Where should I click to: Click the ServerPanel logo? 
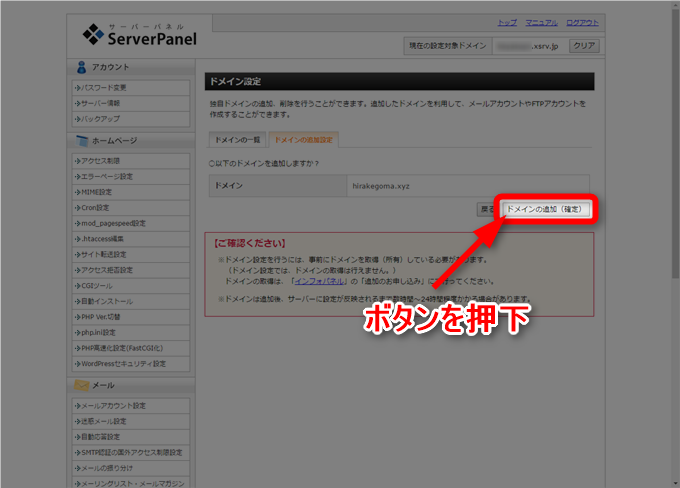(x=140, y=35)
